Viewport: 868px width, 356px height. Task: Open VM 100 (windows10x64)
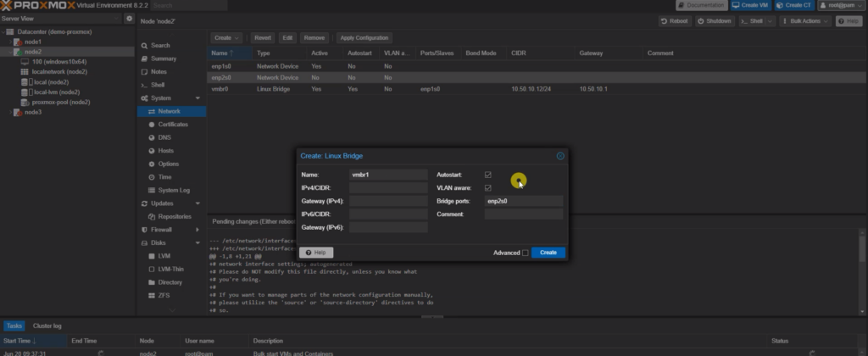(59, 62)
